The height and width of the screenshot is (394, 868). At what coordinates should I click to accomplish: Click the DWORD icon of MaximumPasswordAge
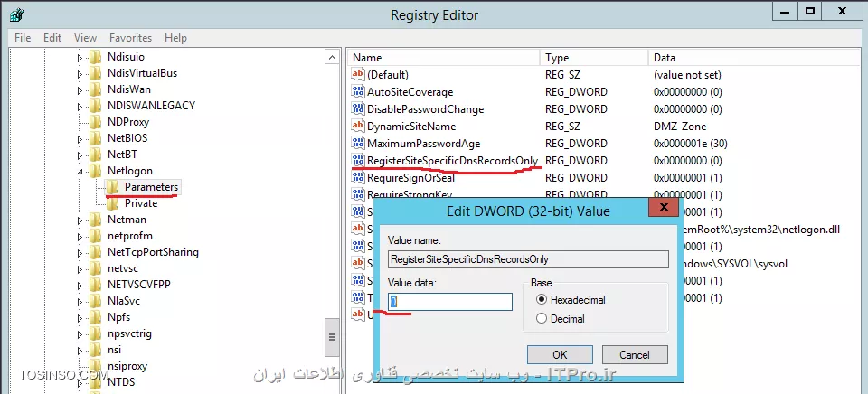click(x=358, y=144)
